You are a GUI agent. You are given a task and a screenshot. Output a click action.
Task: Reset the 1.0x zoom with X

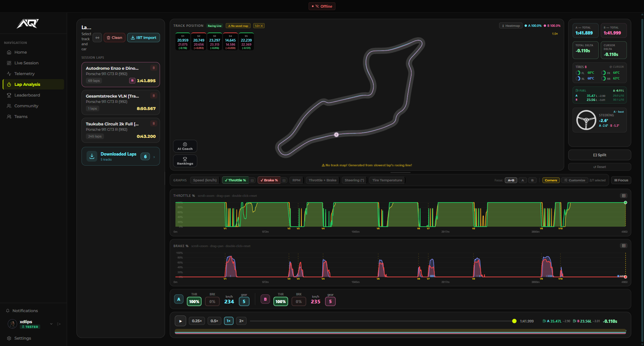(x=262, y=26)
